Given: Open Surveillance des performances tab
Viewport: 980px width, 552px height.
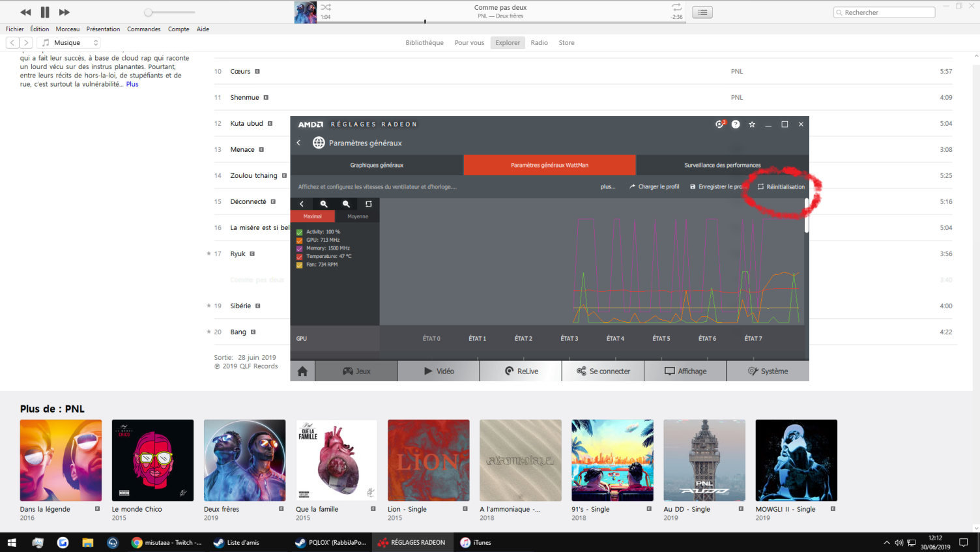Looking at the screenshot, I should (723, 166).
